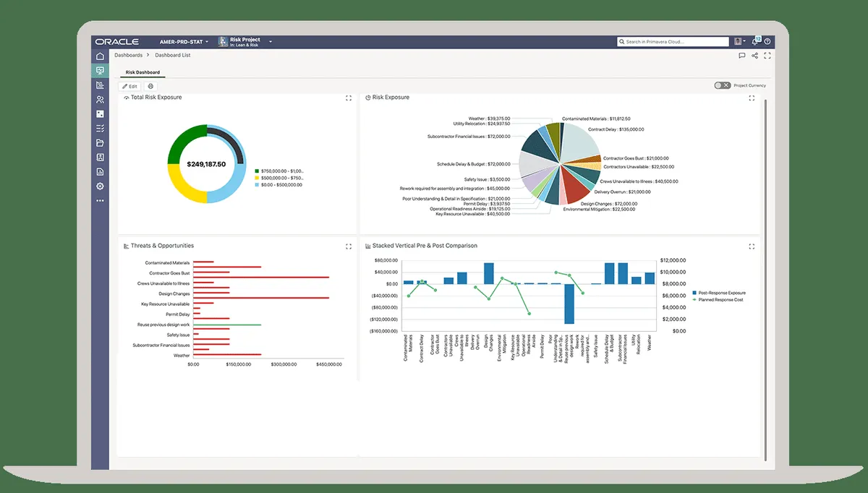Expand the AMER-PRD-STAT dropdown
Screen dimensions: 868x493
point(184,42)
